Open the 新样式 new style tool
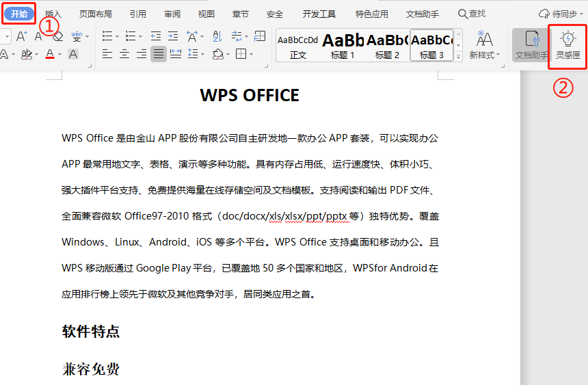This screenshot has width=588, height=385. tap(484, 45)
